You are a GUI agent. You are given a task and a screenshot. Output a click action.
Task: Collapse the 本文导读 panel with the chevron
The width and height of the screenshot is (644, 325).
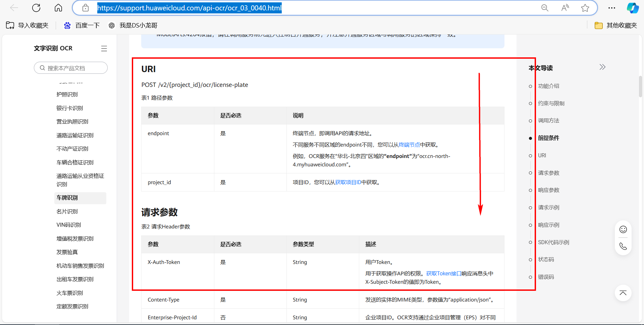coord(602,67)
